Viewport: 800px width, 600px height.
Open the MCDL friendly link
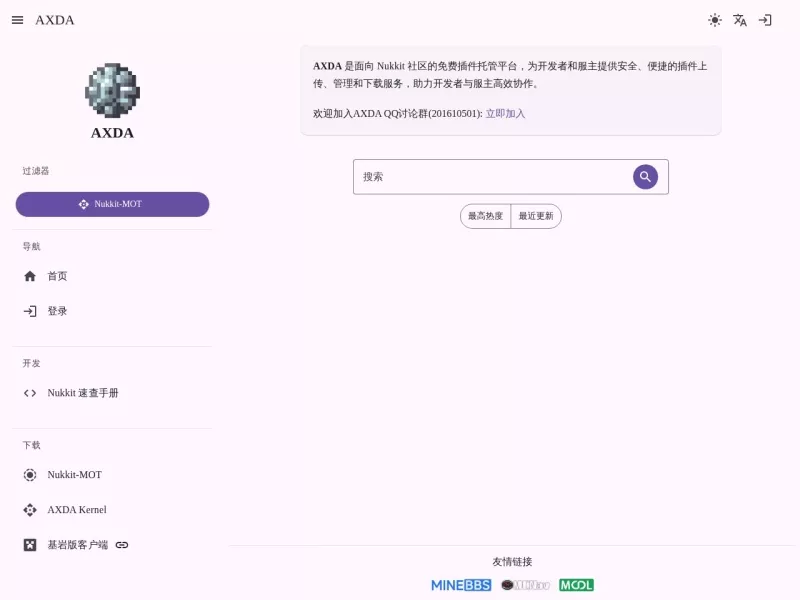(x=577, y=585)
